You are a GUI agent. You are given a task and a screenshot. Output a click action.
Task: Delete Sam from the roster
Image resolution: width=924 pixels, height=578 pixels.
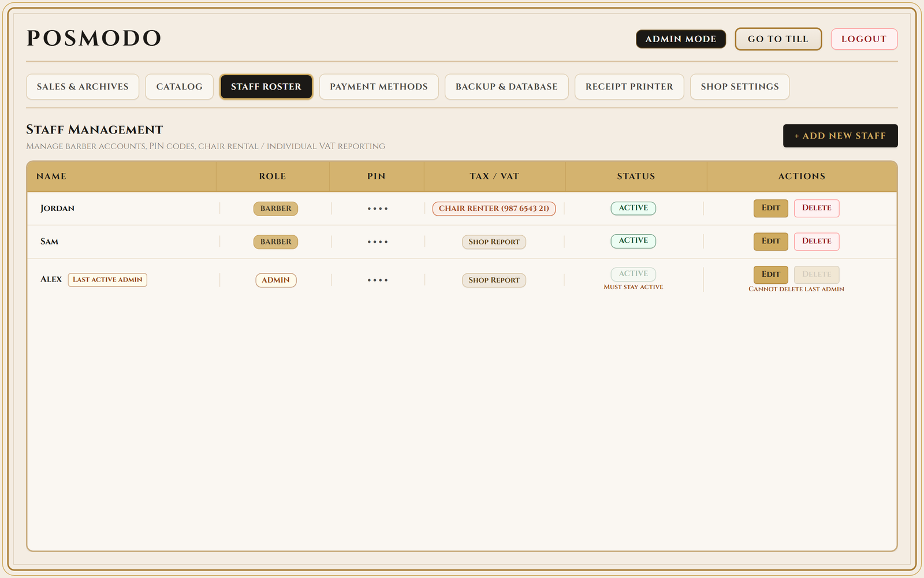[817, 241]
